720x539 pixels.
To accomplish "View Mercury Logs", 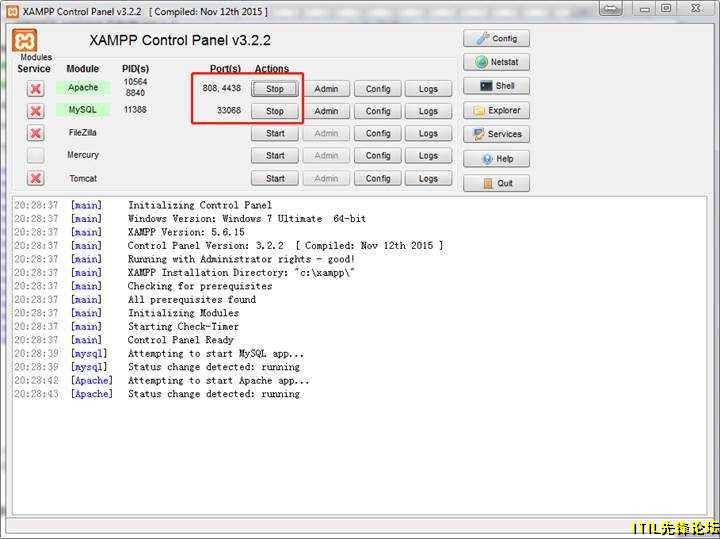I will point(428,156).
